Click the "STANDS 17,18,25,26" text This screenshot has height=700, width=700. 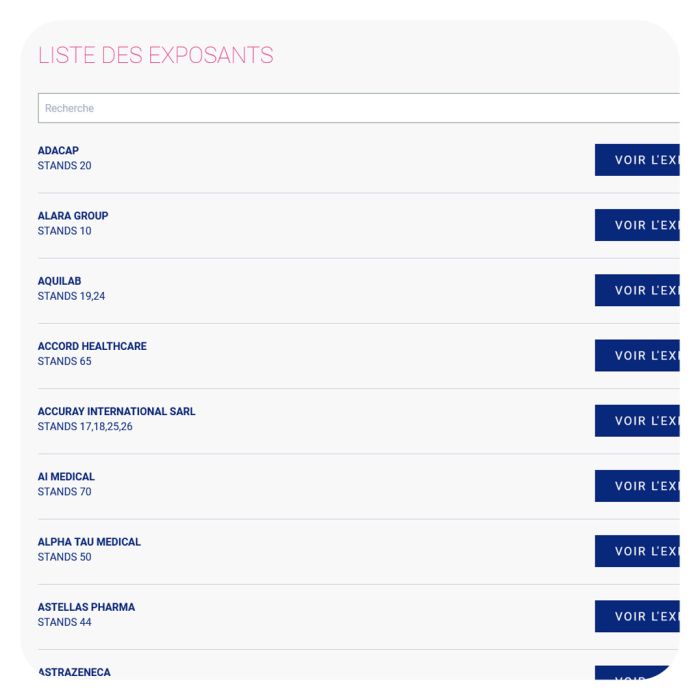85,427
